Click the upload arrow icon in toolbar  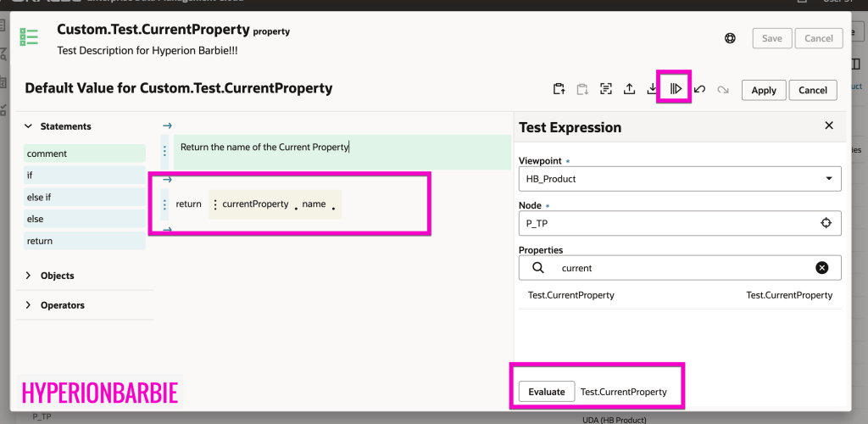point(629,89)
